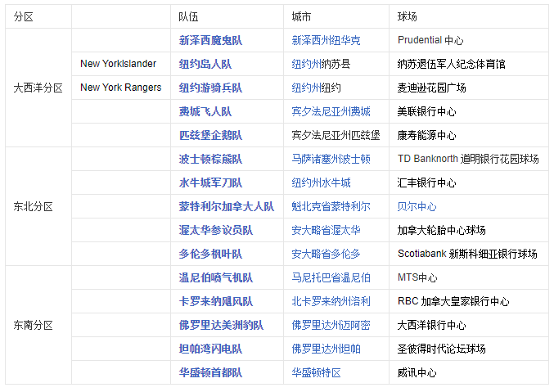Follow the 马萨诸塞州波士顿 city link

(x=331, y=159)
